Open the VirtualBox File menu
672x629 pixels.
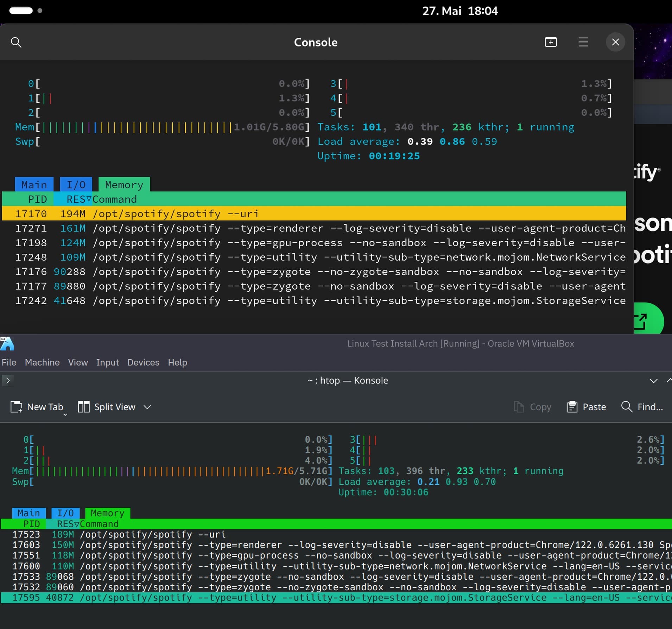pos(9,362)
